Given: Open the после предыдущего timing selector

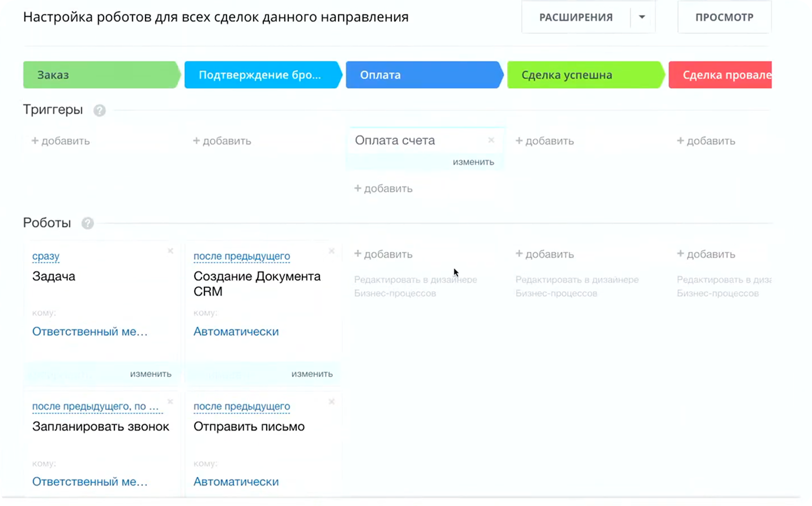Looking at the screenshot, I should pos(242,256).
